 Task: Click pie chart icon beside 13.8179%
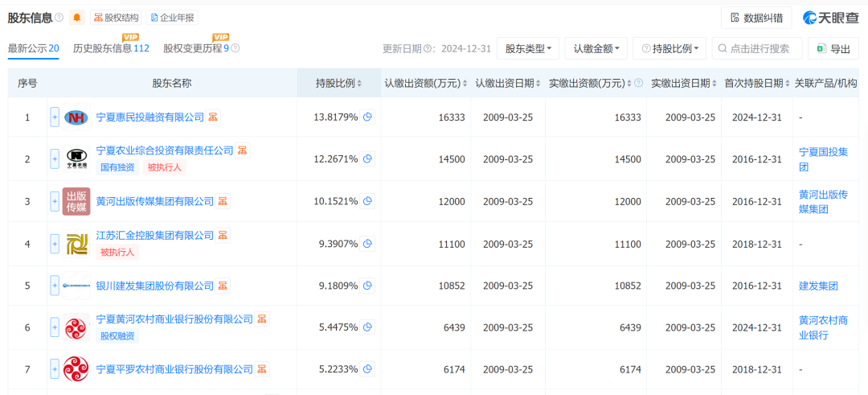(367, 117)
